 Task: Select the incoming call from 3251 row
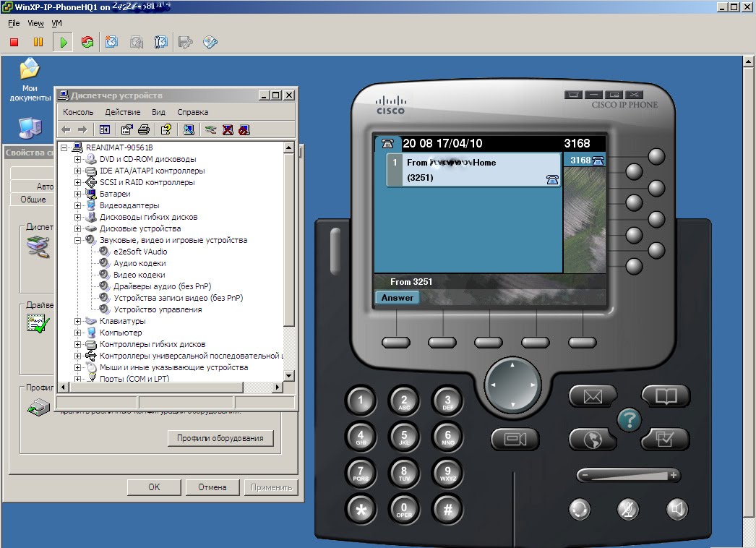(x=474, y=170)
